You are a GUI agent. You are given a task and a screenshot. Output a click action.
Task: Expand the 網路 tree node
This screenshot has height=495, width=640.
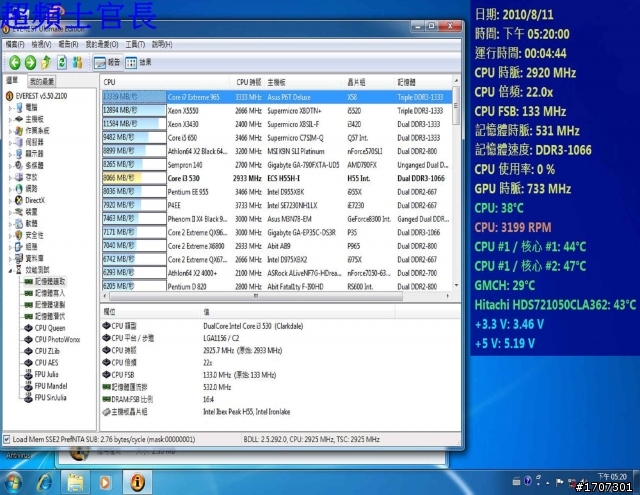tap(11, 189)
